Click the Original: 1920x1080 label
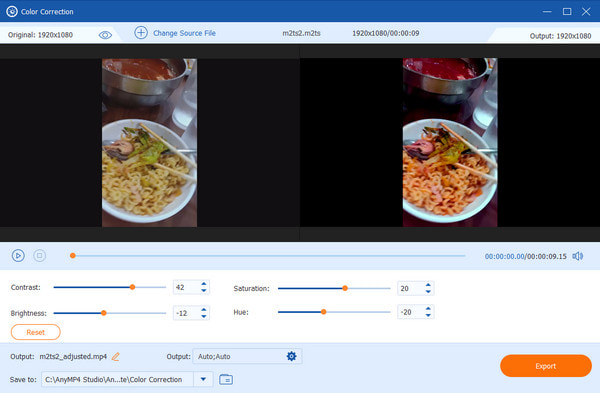600x393 pixels. click(x=40, y=35)
